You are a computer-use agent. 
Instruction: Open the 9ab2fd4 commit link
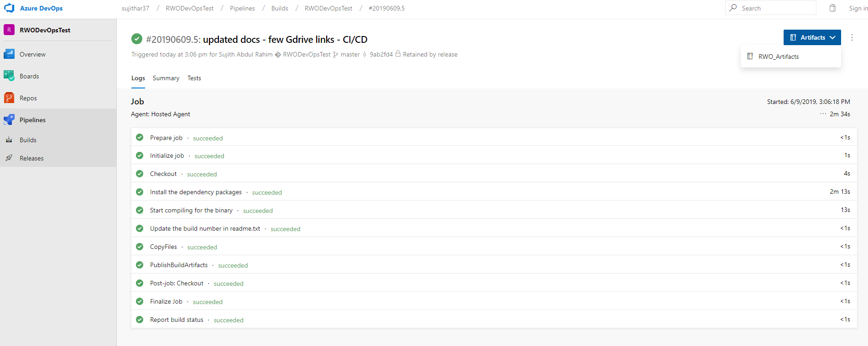(x=381, y=54)
